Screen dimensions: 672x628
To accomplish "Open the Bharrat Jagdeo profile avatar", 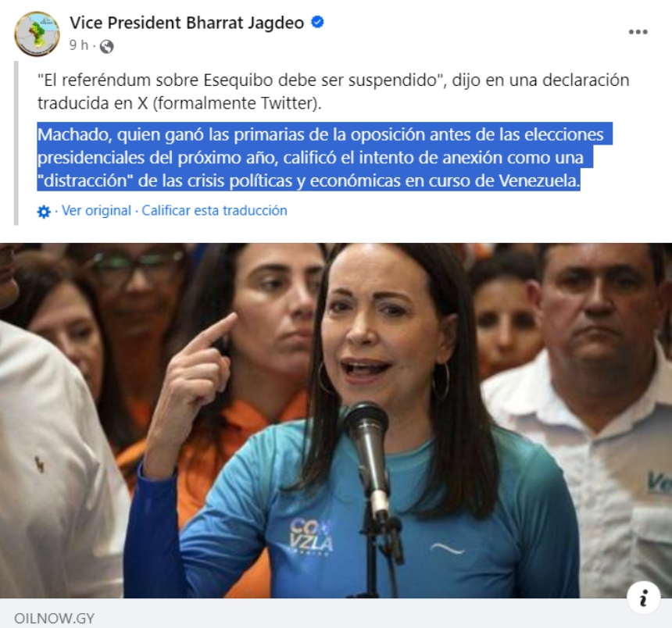I will 37,34.
